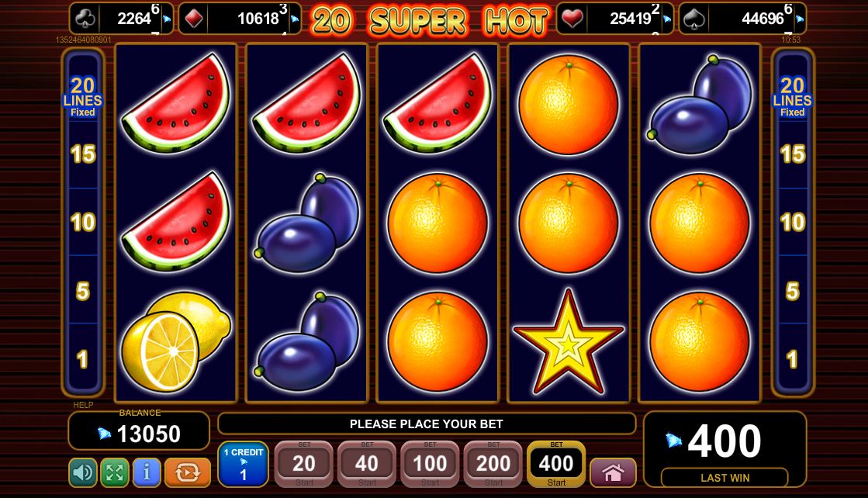Select the highlighted bet 400 button
The image size is (868, 498).
[x=556, y=464]
